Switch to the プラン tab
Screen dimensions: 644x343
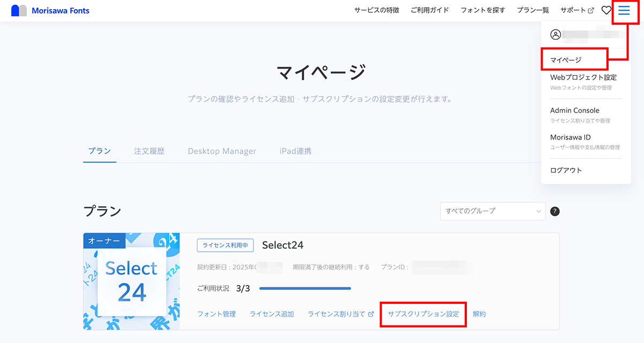99,151
